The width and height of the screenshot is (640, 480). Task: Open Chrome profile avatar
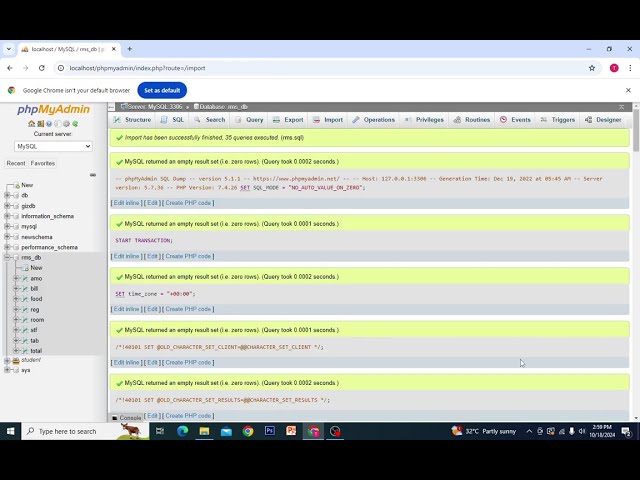pos(614,68)
